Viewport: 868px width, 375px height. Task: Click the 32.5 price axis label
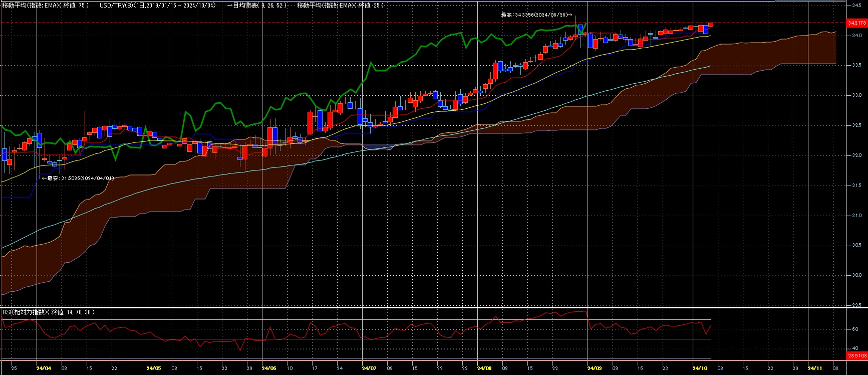pos(856,125)
